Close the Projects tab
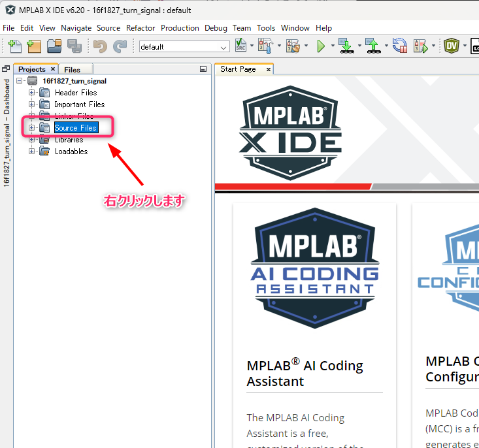The image size is (479, 448). (53, 69)
